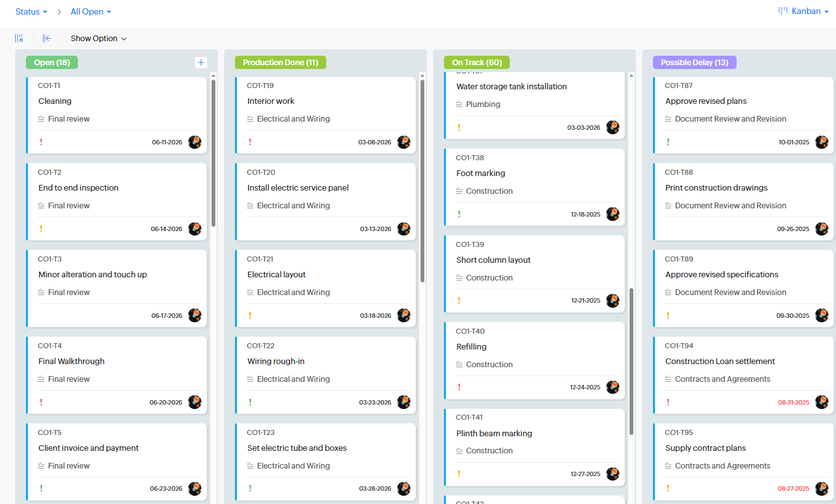The width and height of the screenshot is (836, 504).
Task: Expand the Show Option menu
Action: click(x=98, y=39)
